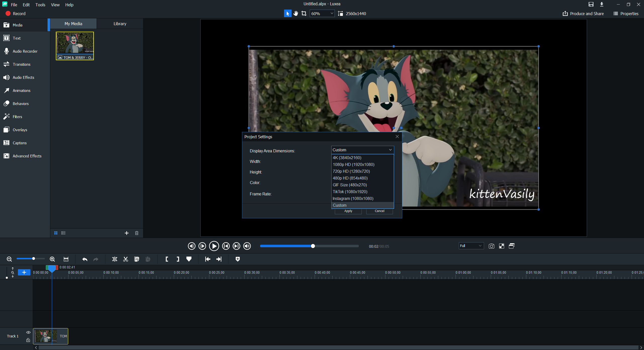
Task: Toggle Track 1 visibility eye
Action: tap(28, 332)
